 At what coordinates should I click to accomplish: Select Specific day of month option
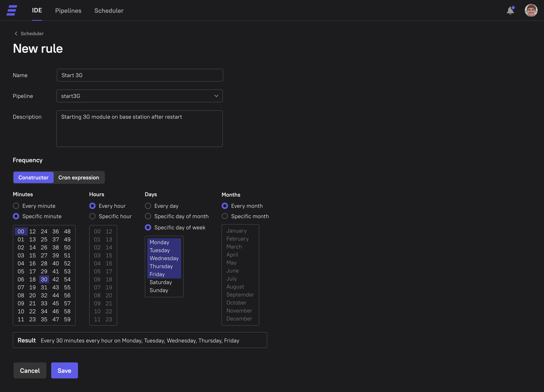[148, 216]
